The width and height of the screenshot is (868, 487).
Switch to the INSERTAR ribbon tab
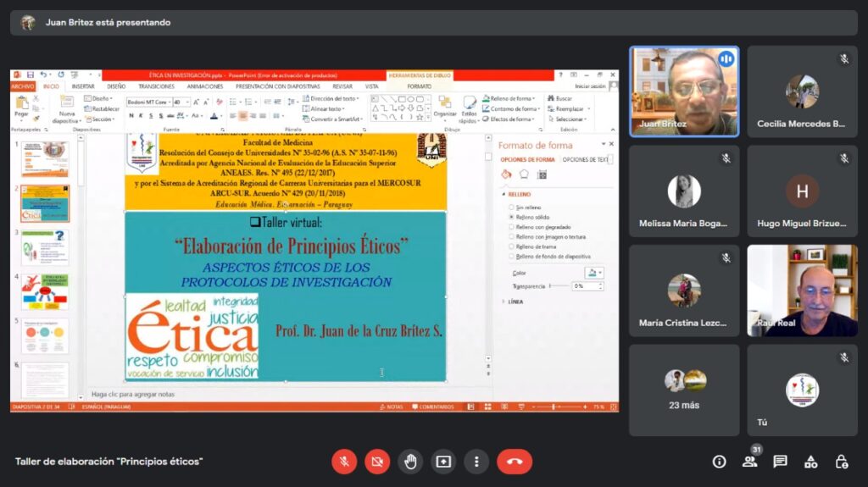tap(83, 86)
